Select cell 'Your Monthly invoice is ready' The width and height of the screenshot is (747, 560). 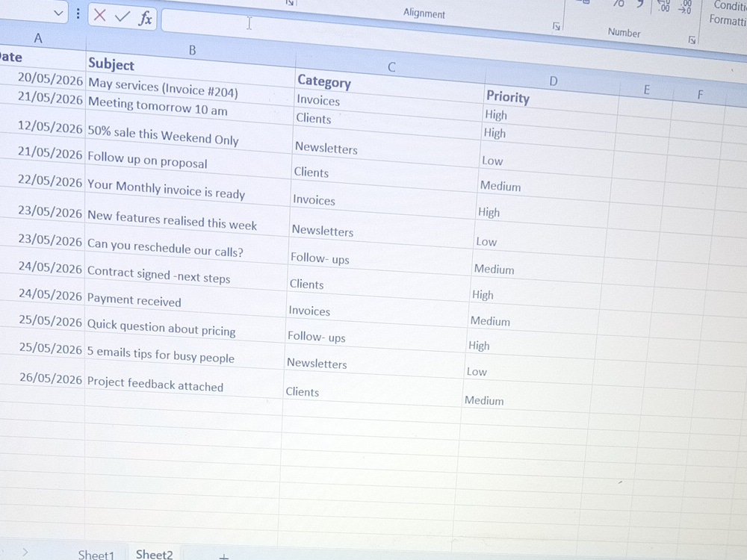tap(187, 189)
